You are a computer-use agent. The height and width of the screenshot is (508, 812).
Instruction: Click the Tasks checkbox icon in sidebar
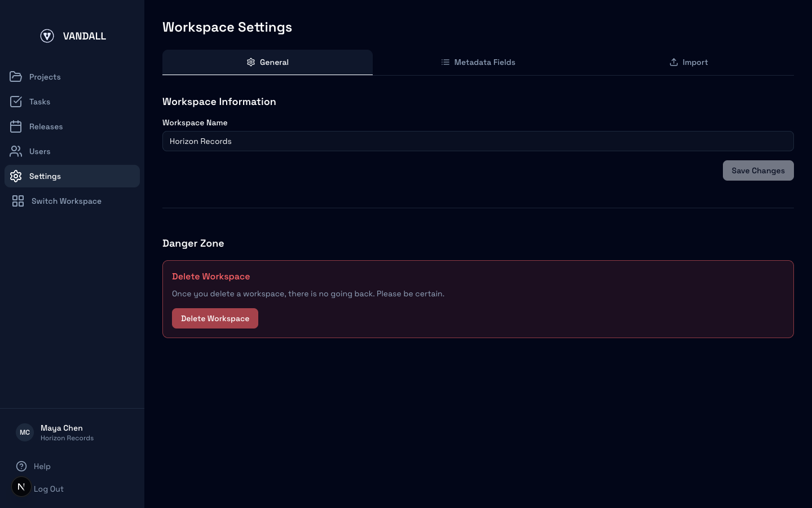click(16, 102)
